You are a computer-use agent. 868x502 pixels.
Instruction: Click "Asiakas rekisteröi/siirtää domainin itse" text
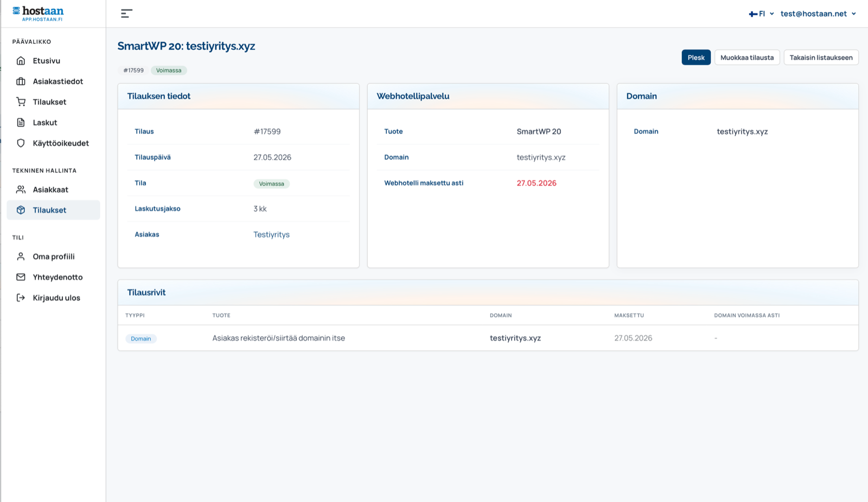tap(278, 338)
